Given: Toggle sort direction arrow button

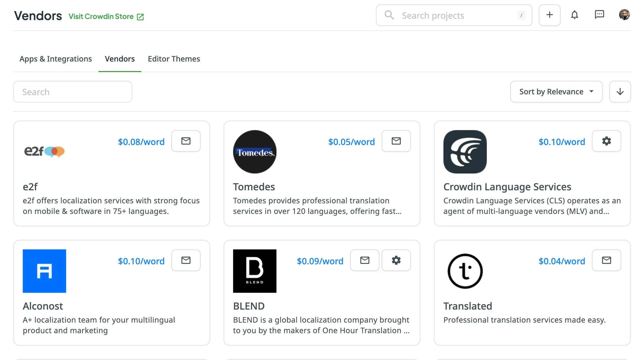Looking at the screenshot, I should coord(620,92).
